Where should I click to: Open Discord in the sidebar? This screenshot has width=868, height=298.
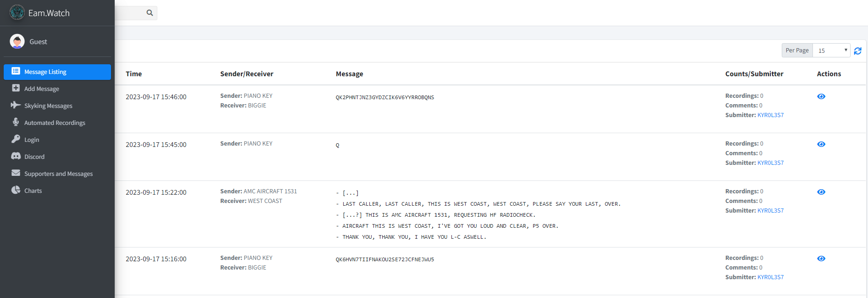(57, 157)
